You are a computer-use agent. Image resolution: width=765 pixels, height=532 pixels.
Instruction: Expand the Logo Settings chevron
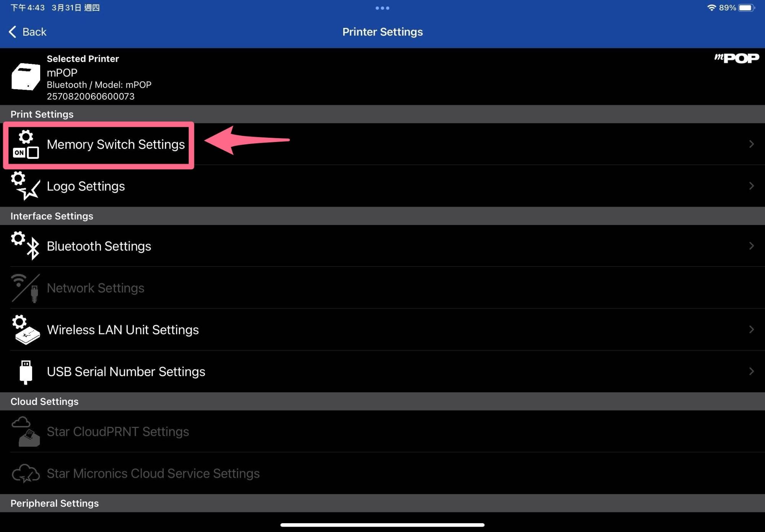[x=752, y=186]
